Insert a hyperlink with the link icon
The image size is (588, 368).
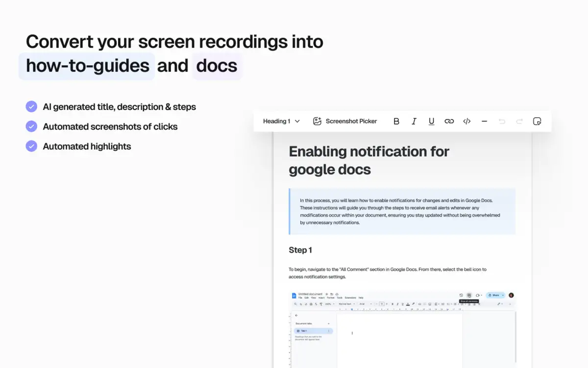[x=449, y=121]
